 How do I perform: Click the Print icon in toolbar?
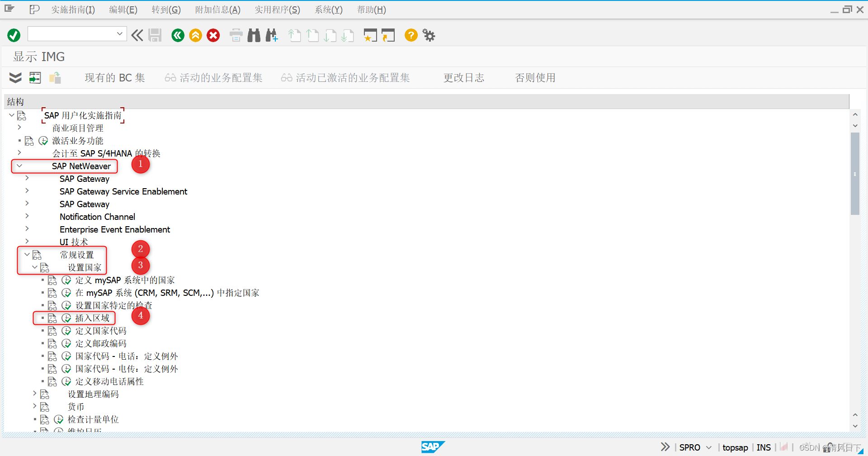click(x=236, y=35)
